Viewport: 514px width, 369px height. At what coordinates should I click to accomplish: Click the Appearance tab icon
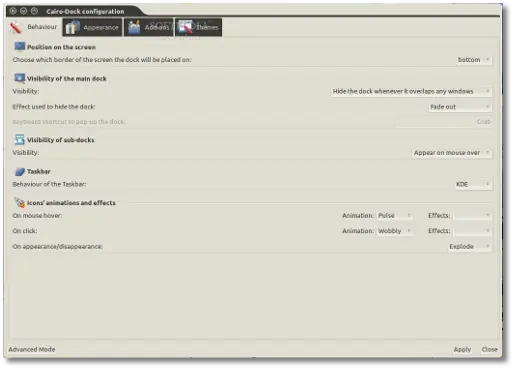click(72, 27)
